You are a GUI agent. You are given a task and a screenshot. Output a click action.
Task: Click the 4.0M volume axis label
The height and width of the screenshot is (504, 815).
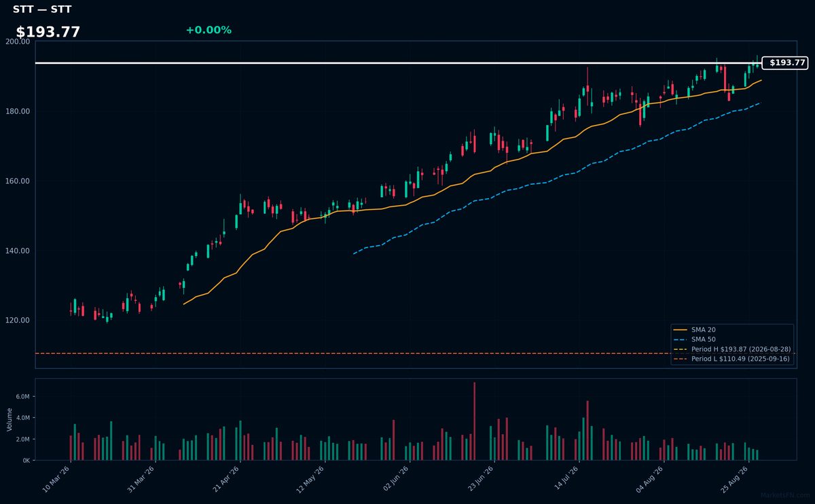pyautogui.click(x=24, y=418)
